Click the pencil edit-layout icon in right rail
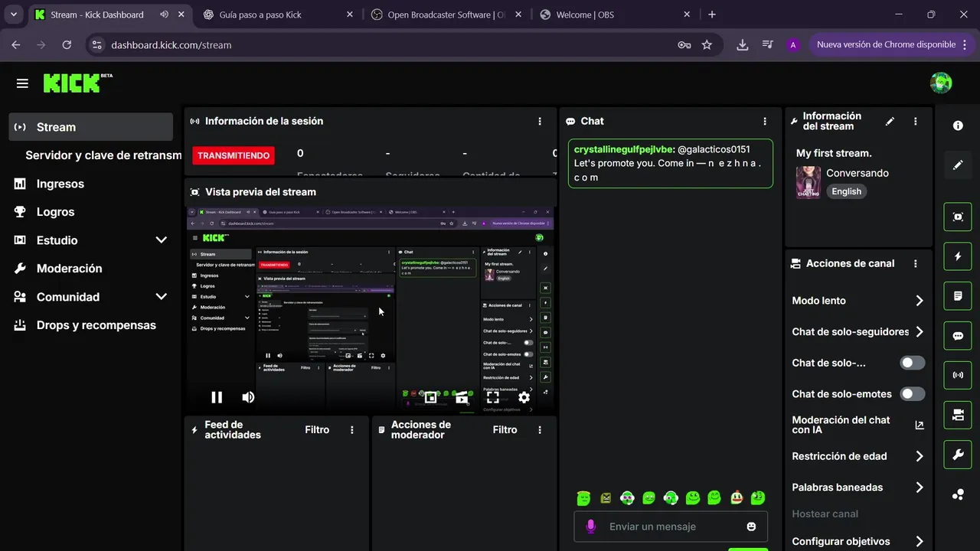This screenshot has width=980, height=551. click(x=958, y=165)
